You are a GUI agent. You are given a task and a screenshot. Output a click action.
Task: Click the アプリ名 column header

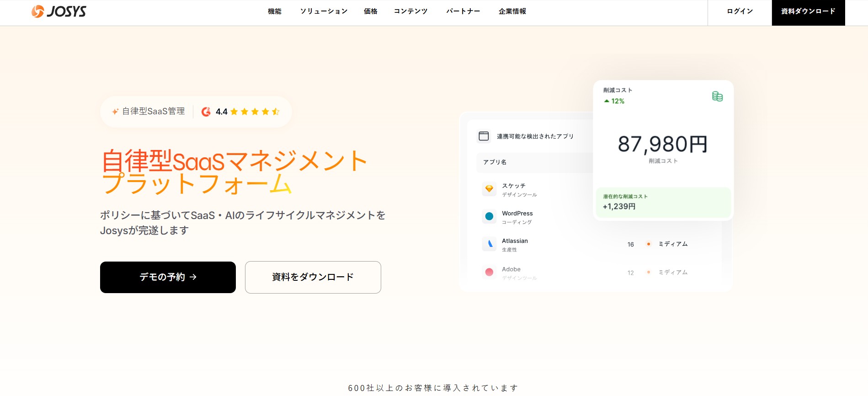tap(495, 162)
